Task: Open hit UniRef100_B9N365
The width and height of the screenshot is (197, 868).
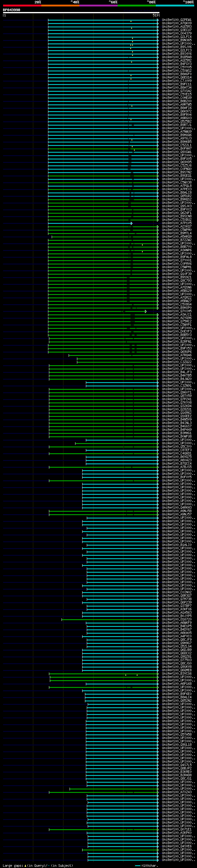Action: (x=177, y=40)
